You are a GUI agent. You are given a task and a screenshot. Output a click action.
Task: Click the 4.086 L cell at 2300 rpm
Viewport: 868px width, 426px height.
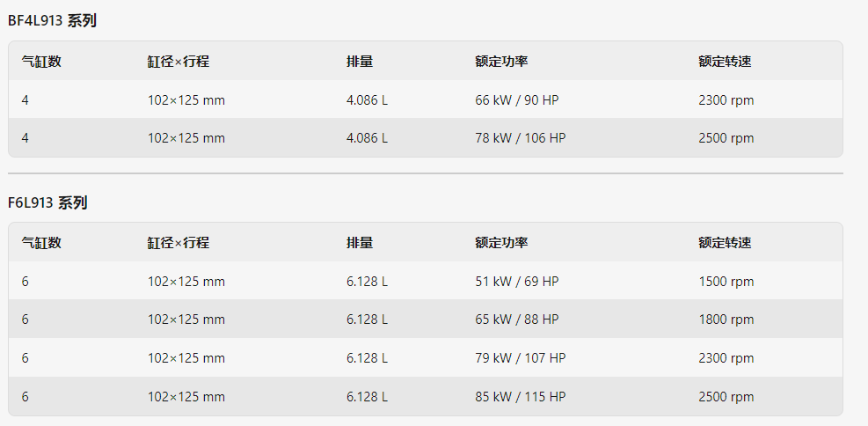coord(367,100)
